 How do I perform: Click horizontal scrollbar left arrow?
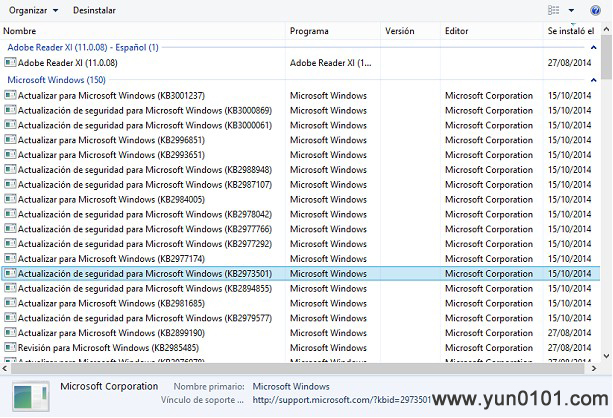tap(5, 368)
